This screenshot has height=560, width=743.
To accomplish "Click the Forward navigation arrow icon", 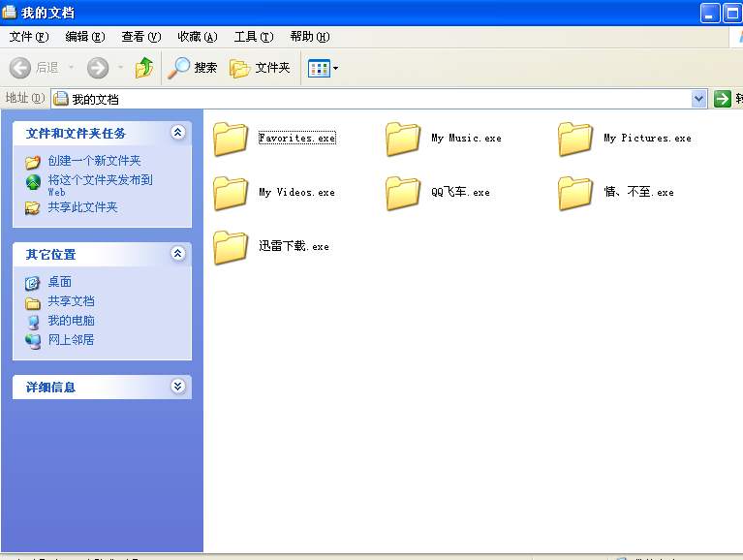I will 97,68.
